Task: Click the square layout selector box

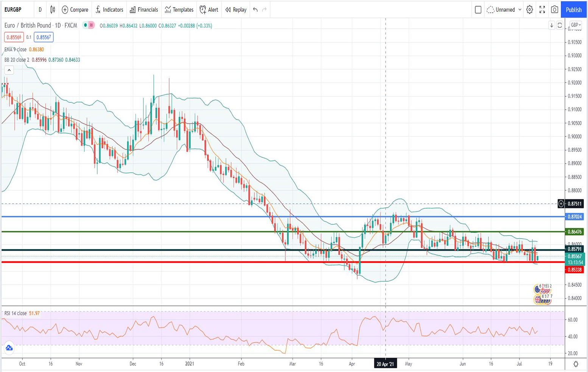Action: click(478, 10)
